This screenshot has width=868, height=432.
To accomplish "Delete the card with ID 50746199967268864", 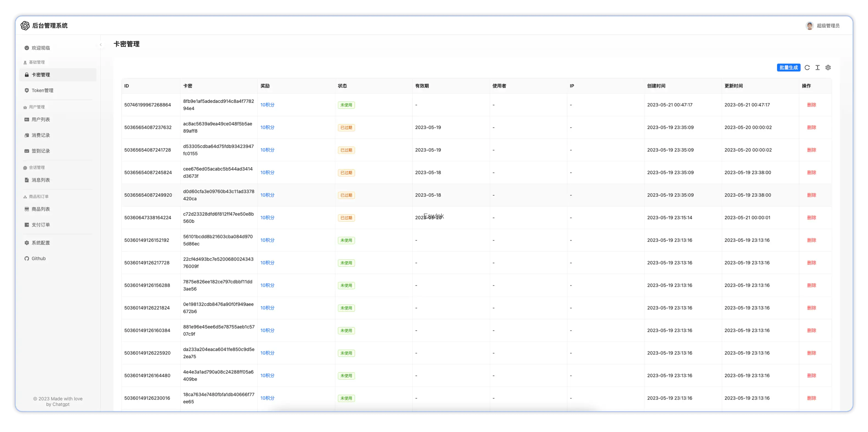I will point(811,105).
